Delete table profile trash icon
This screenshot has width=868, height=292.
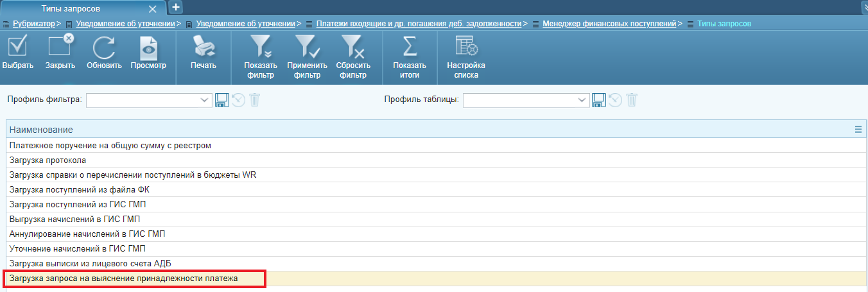(x=632, y=100)
